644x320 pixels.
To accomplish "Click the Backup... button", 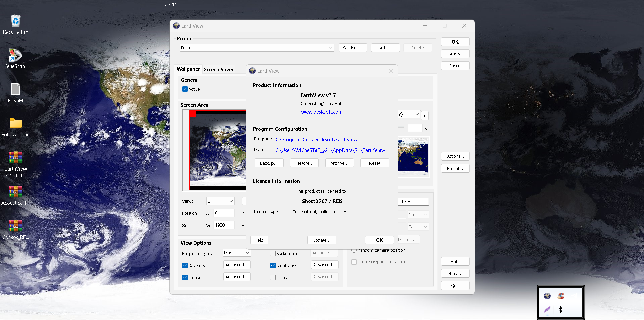I will 269,163.
